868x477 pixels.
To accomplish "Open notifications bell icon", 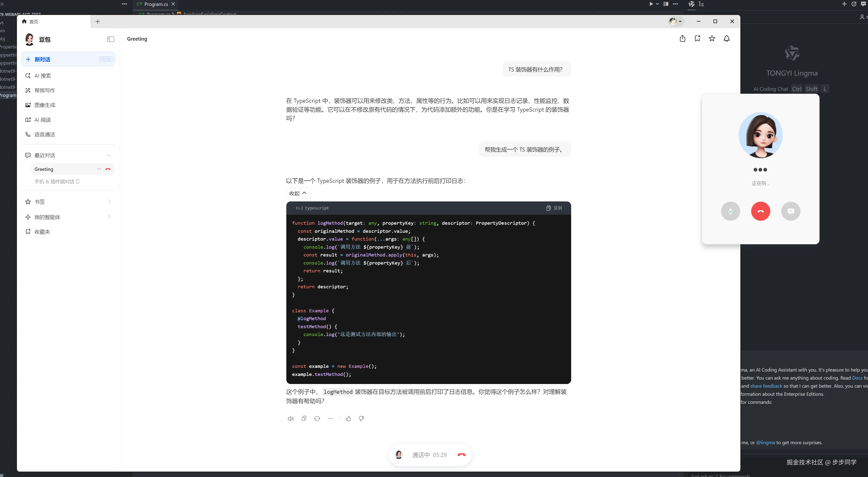I will 727,38.
